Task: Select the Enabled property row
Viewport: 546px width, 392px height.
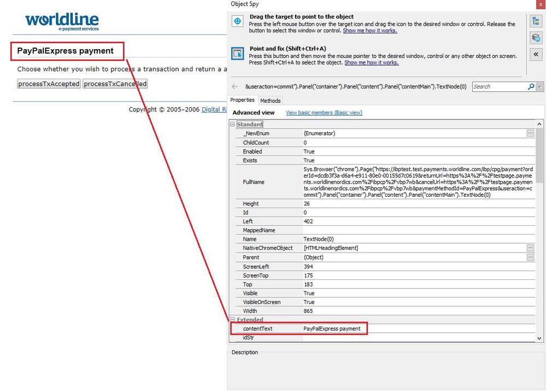Action: pyautogui.click(x=385, y=151)
